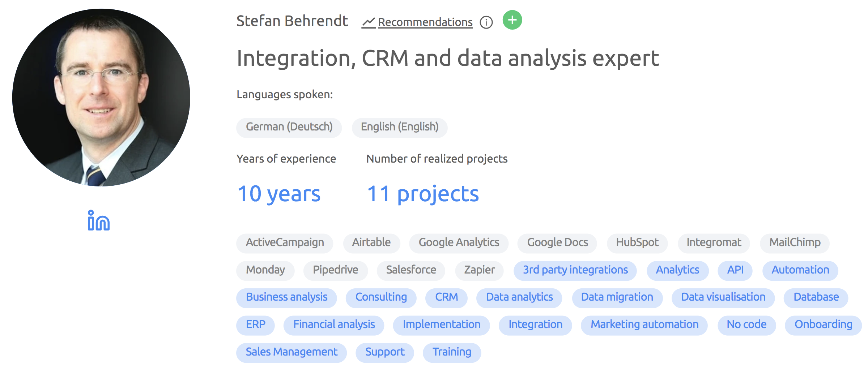The height and width of the screenshot is (370, 868).
Task: Click the Data migration skill tag
Action: point(617,297)
